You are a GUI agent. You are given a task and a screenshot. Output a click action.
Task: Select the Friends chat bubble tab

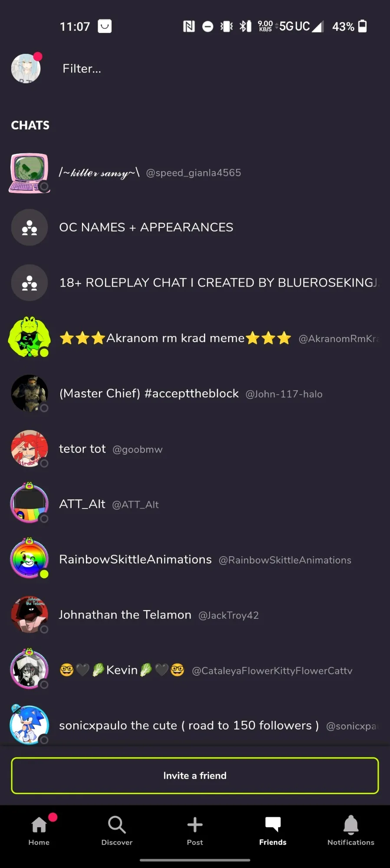(273, 830)
